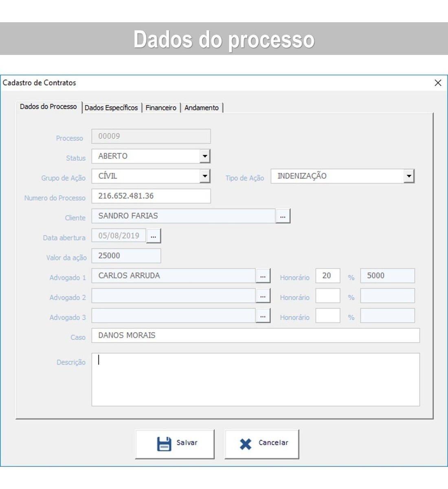Browse lawyers for Advogado 2
The image size is (448, 489).
[263, 296]
